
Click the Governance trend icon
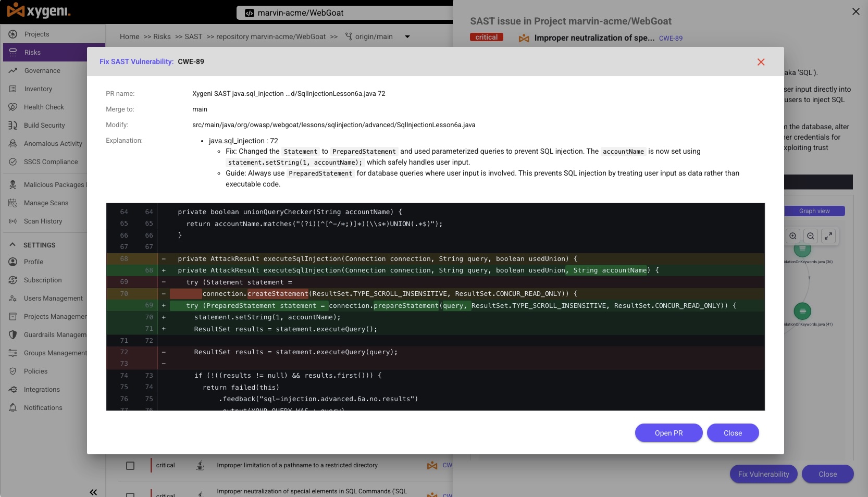13,71
